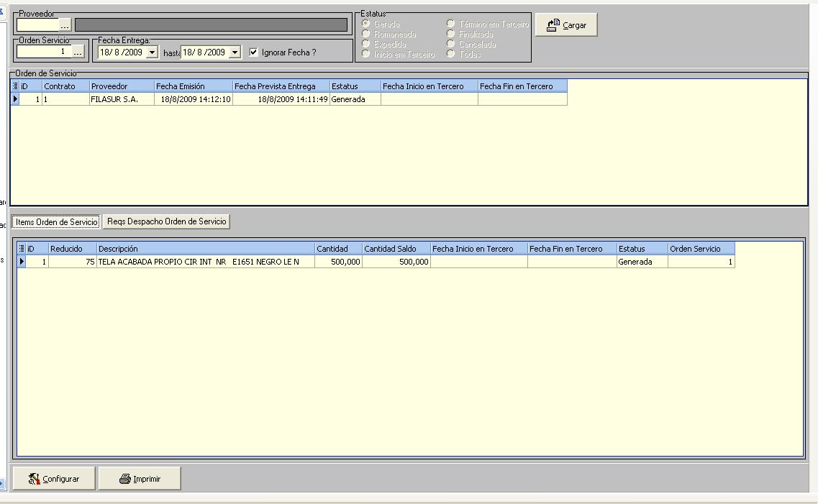Select the Finalizada status radio button
Viewport: 818px width, 504px height.
451,34
